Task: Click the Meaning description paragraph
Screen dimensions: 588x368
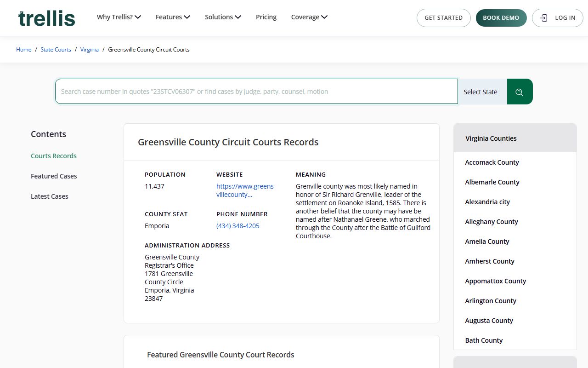Action: click(x=363, y=211)
